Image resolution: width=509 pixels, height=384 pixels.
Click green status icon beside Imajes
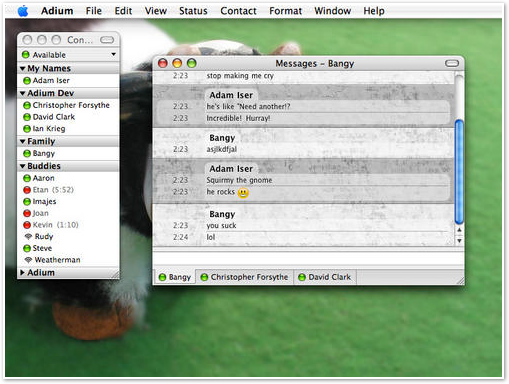27,202
